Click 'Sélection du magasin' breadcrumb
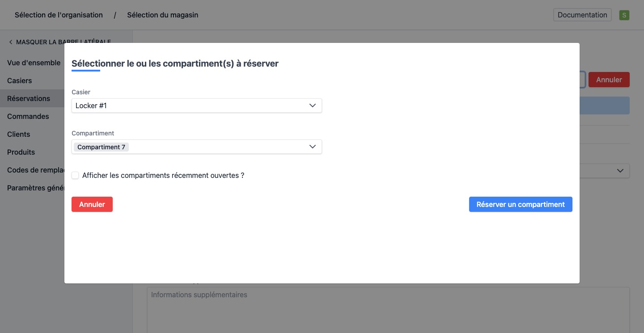Screen dimensions: 644x333 (162, 15)
